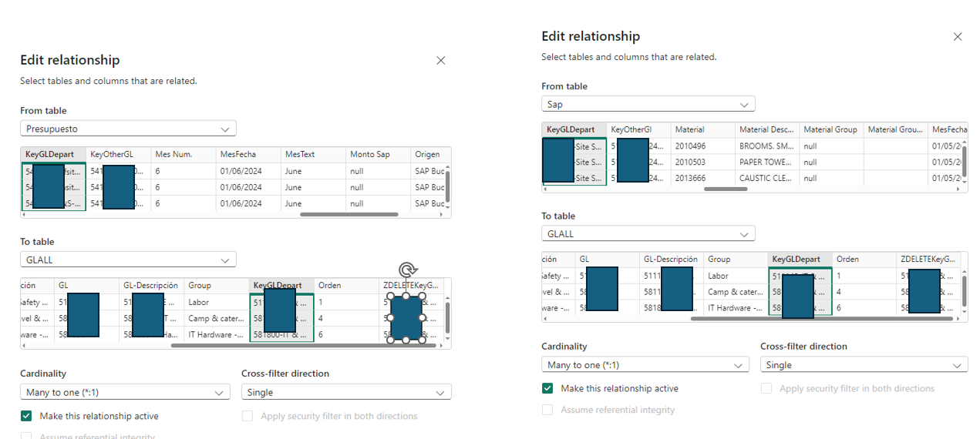Click the PAPER TOWE... description cell
The image size is (980, 439).
pyautogui.click(x=766, y=162)
